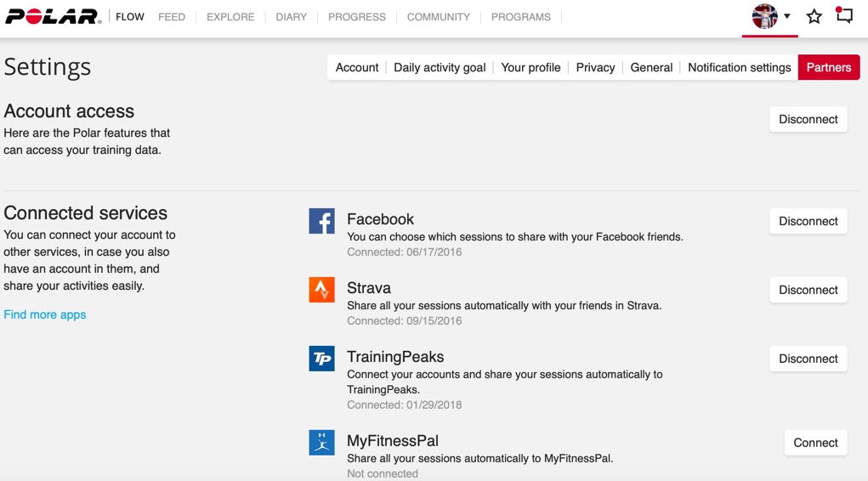This screenshot has width=868, height=481.
Task: Navigate to the Community menu
Action: [438, 17]
